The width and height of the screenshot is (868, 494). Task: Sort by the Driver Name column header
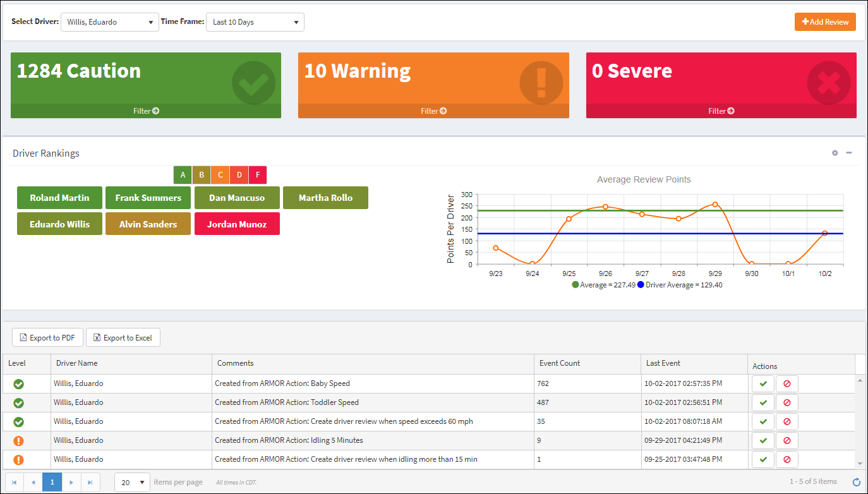click(131, 363)
